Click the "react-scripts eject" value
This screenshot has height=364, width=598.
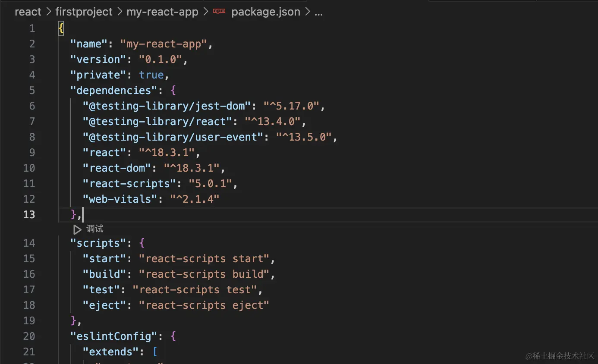pyautogui.click(x=205, y=305)
